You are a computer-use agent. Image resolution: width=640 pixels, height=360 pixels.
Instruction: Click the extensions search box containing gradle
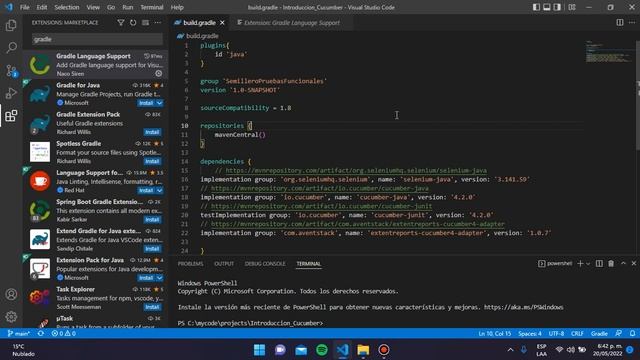(97, 39)
